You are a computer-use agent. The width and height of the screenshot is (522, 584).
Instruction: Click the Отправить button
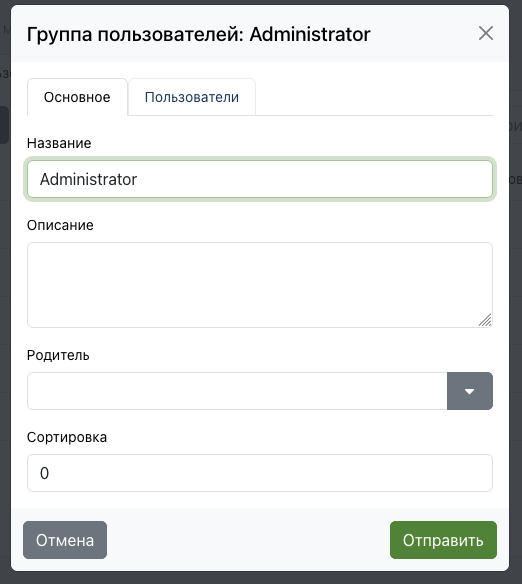(x=443, y=540)
